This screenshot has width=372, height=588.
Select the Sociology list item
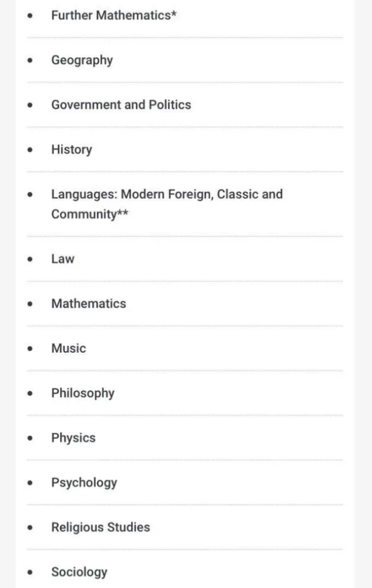point(79,572)
